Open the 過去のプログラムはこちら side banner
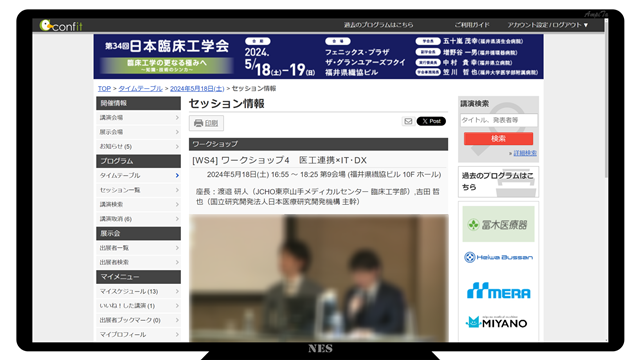Screen dimensions: 640x360 tap(498, 182)
